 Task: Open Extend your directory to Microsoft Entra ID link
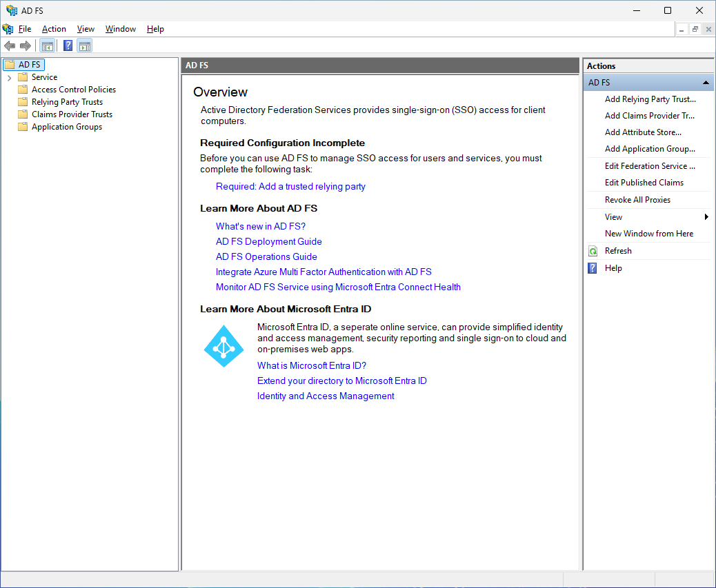[341, 381]
